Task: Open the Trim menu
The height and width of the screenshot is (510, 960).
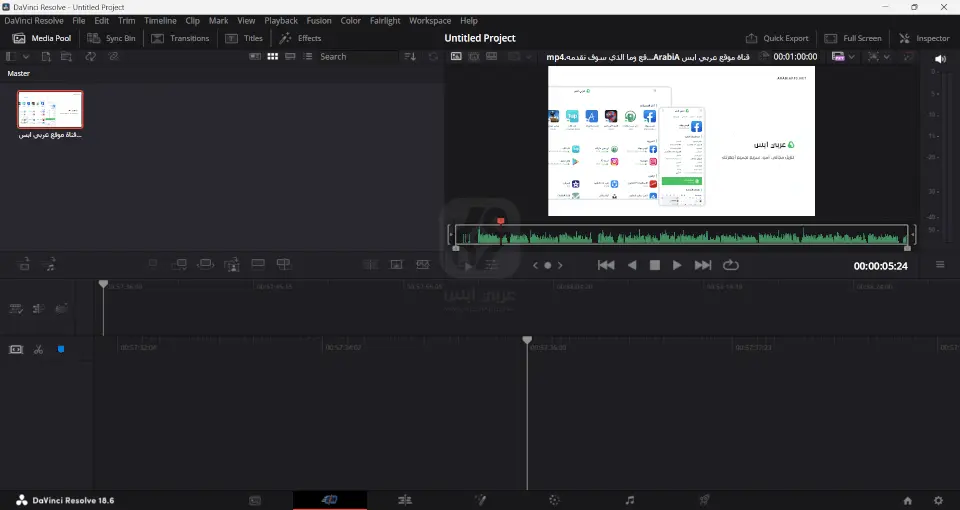Action: point(127,20)
